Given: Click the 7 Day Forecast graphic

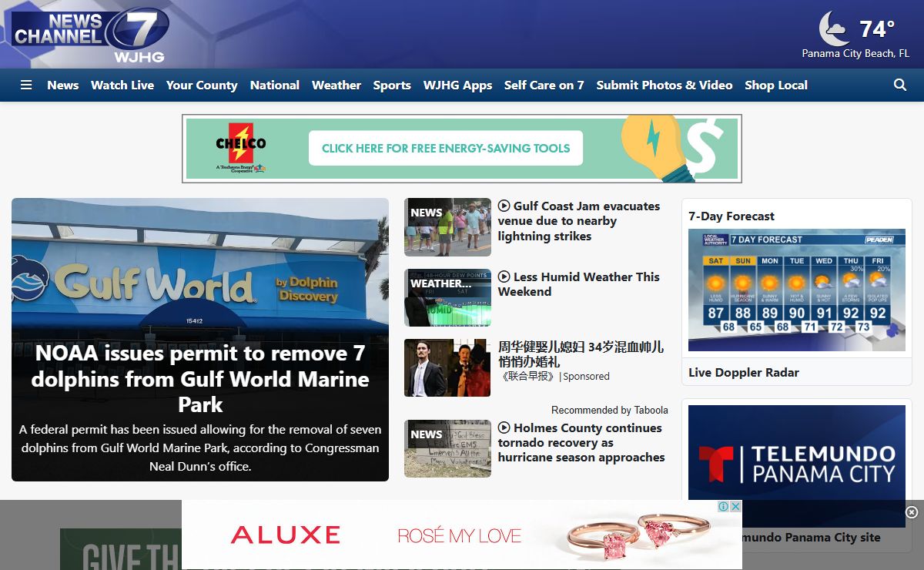Looking at the screenshot, I should coord(797,290).
